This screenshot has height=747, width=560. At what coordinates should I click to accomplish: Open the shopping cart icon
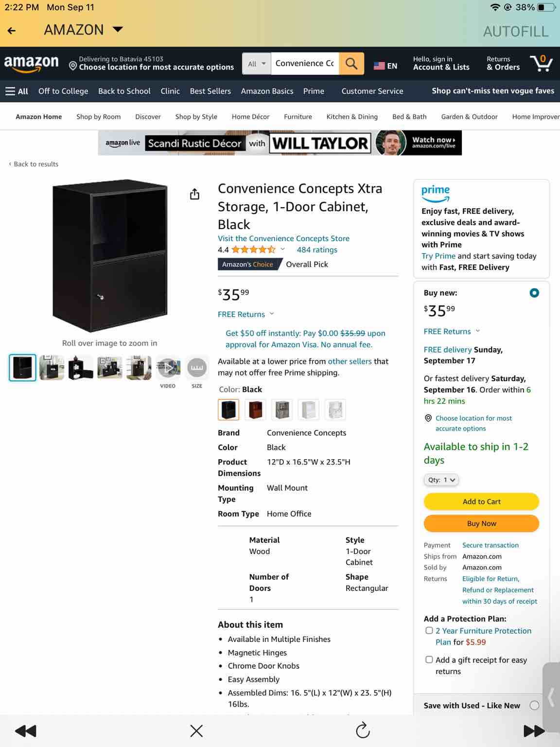541,63
